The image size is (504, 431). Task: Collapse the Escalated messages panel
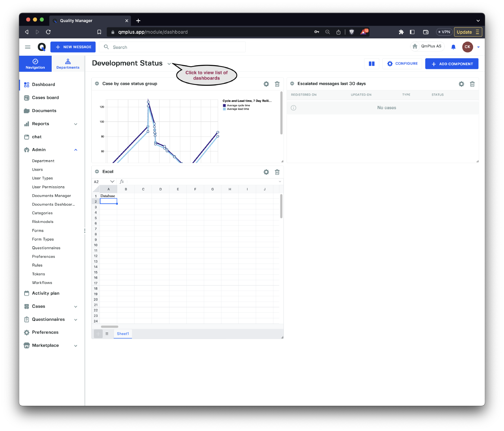(x=292, y=84)
